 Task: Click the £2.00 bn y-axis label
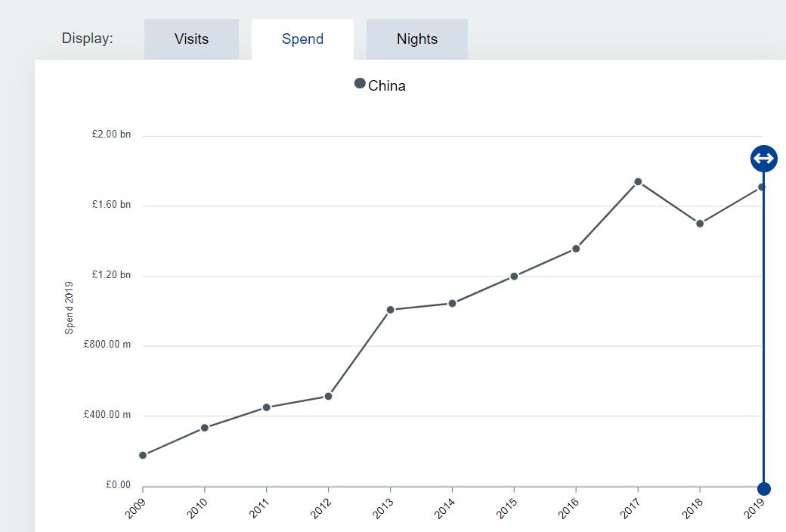coord(111,135)
